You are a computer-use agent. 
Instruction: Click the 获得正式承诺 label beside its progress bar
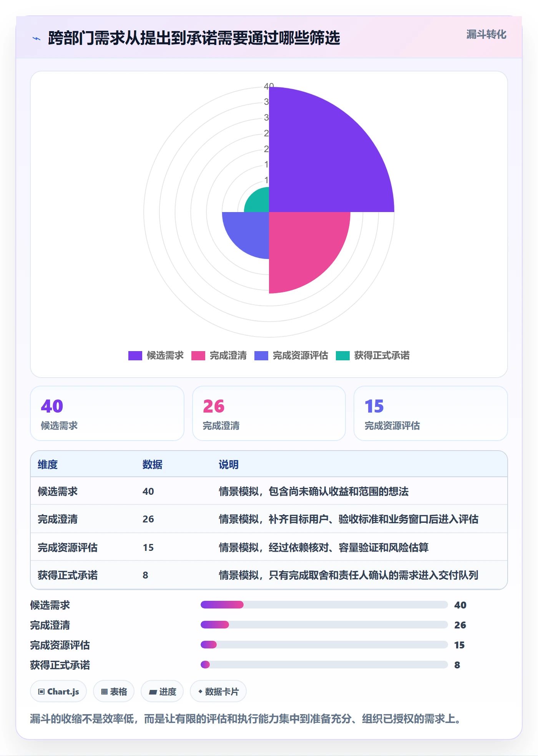[60, 665]
